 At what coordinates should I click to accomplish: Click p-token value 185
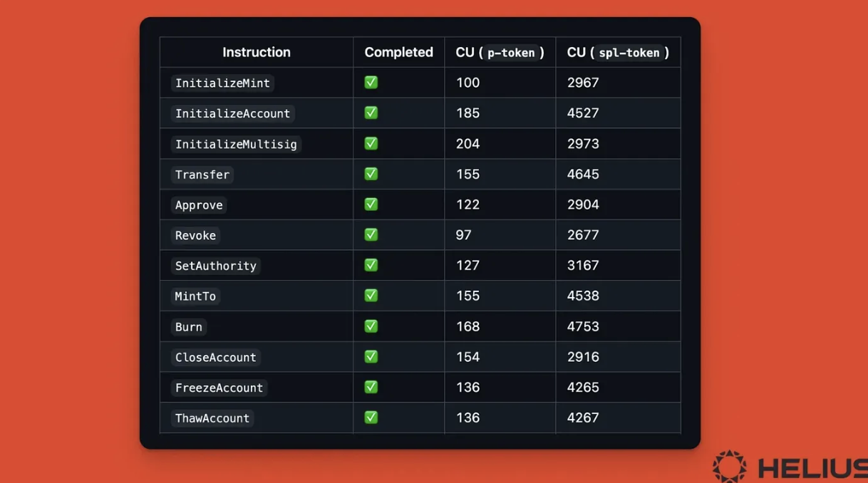pos(467,113)
